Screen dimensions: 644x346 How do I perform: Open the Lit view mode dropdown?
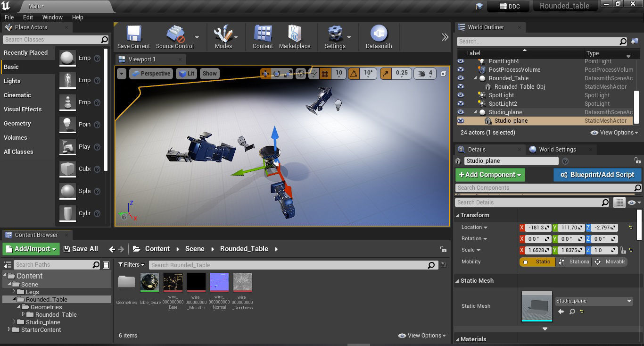point(187,73)
